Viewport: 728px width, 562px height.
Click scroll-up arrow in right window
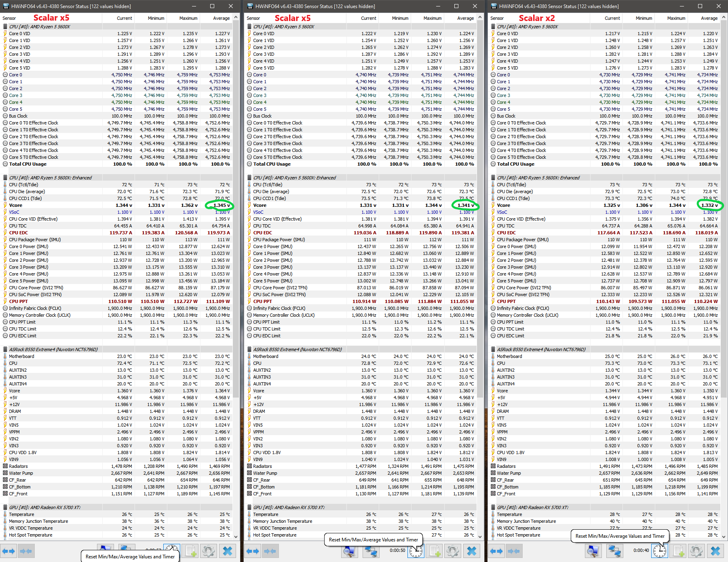tap(724, 17)
